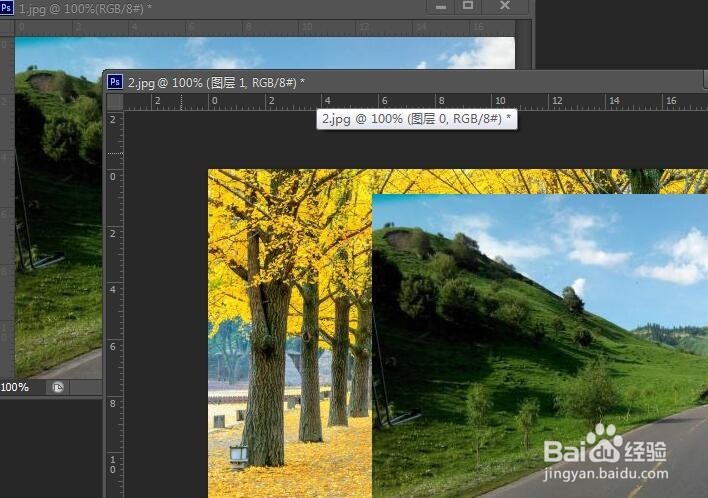
Task: Select the pasted green hillside image in 2.jpg
Action: point(540,346)
